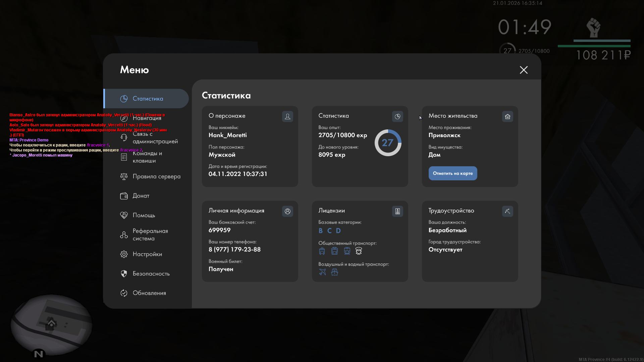Image resolution: width=644 pixels, height=362 pixels.
Task: Click the level 27 circular progress ring
Action: click(x=388, y=143)
